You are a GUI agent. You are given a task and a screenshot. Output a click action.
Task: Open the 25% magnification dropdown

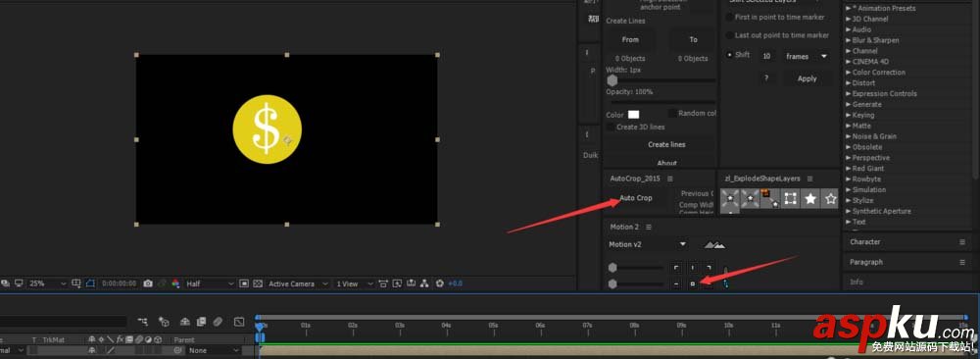coord(47,283)
